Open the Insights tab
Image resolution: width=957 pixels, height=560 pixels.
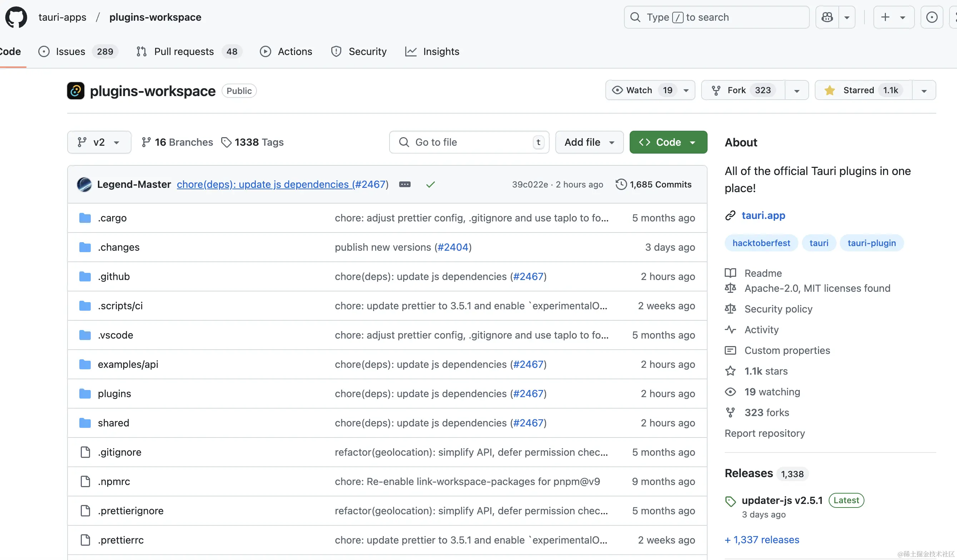(441, 52)
